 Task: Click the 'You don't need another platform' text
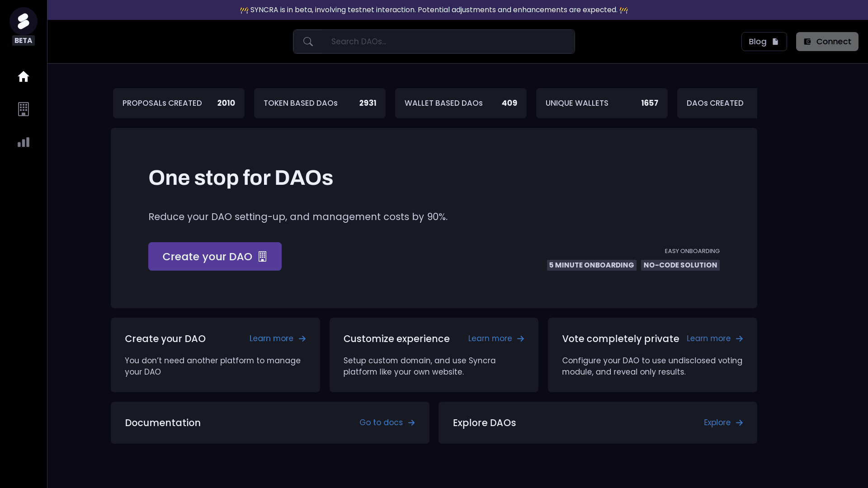212,366
